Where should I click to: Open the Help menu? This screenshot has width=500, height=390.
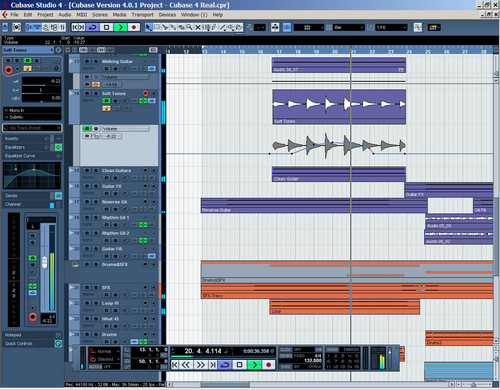point(218,15)
